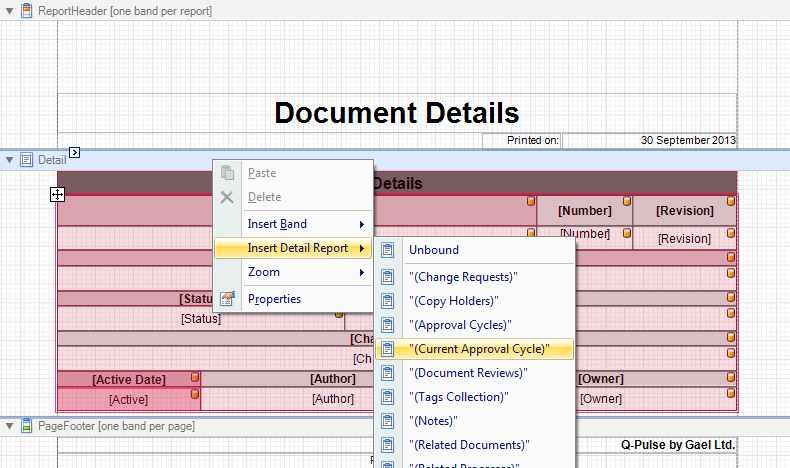Viewport: 790px width, 468px height.
Task: Select the [Author] header cell
Action: click(333, 379)
